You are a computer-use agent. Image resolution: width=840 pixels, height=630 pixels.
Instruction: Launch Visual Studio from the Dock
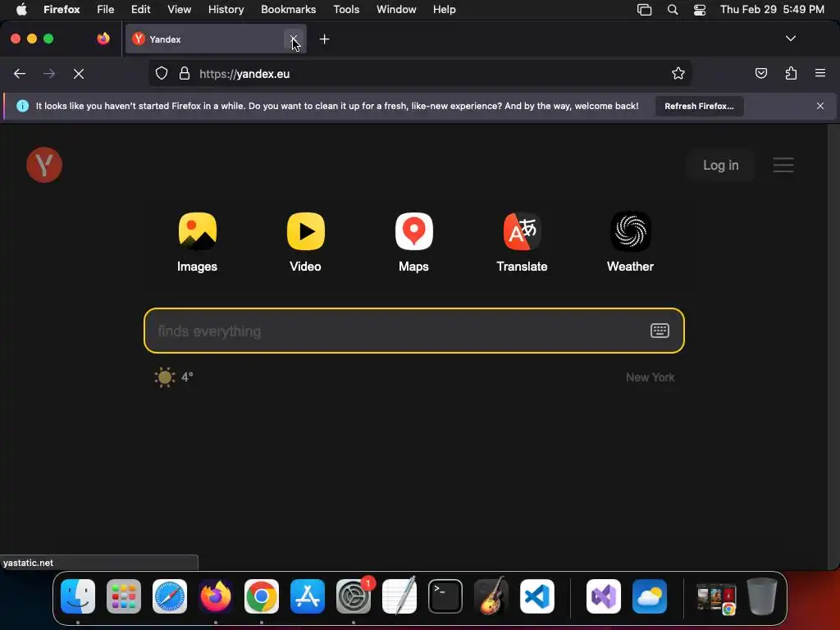pos(604,596)
